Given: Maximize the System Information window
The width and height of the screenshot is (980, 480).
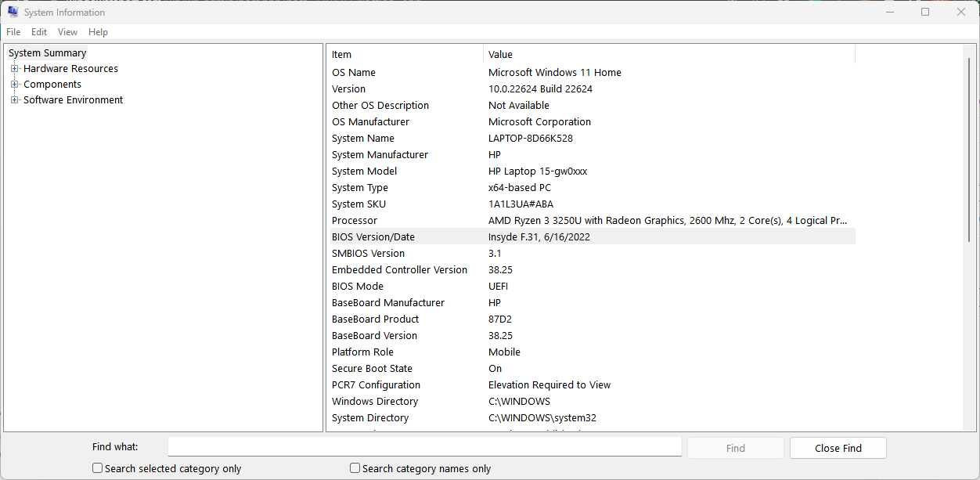Looking at the screenshot, I should click(925, 12).
